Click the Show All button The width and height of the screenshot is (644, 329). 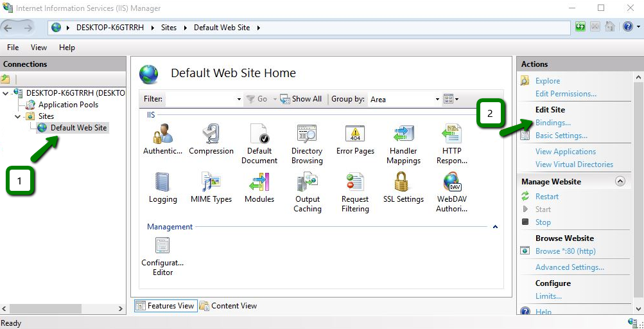pos(301,99)
